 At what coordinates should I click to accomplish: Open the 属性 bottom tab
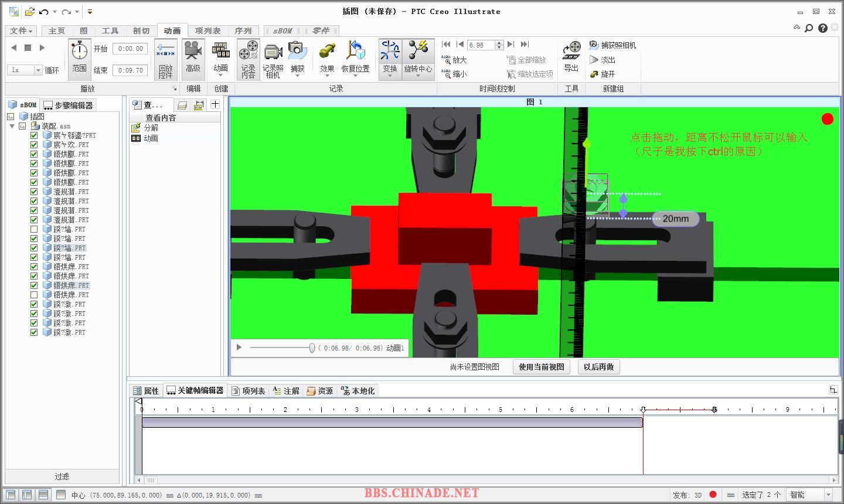[146, 391]
